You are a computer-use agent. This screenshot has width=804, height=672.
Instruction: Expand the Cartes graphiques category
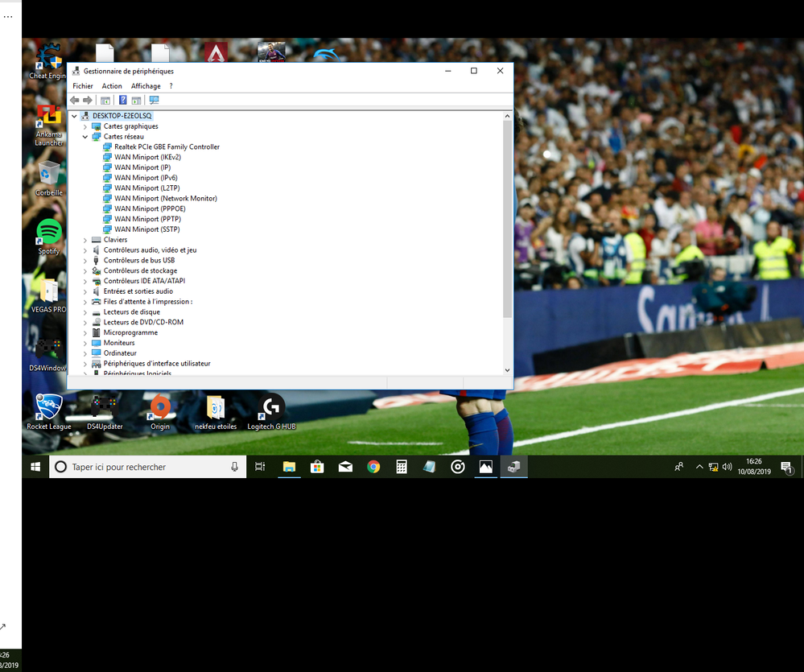point(85,126)
